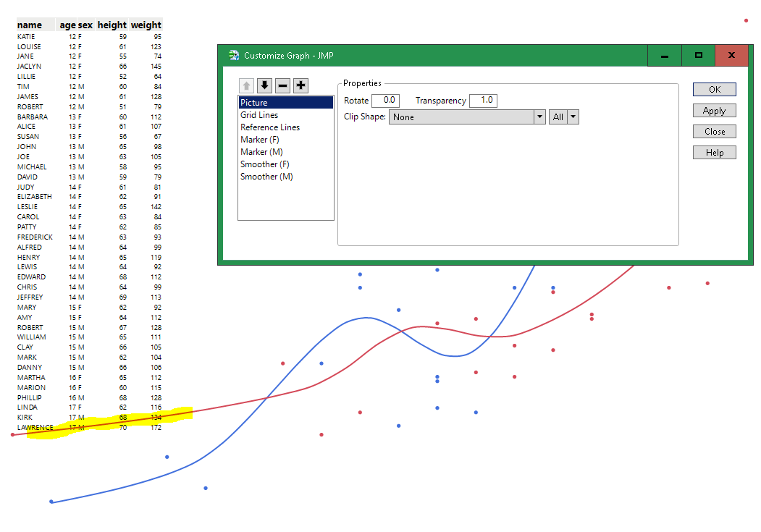This screenshot has width=761, height=532.
Task: Add a new display element with plus icon
Action: pos(300,85)
